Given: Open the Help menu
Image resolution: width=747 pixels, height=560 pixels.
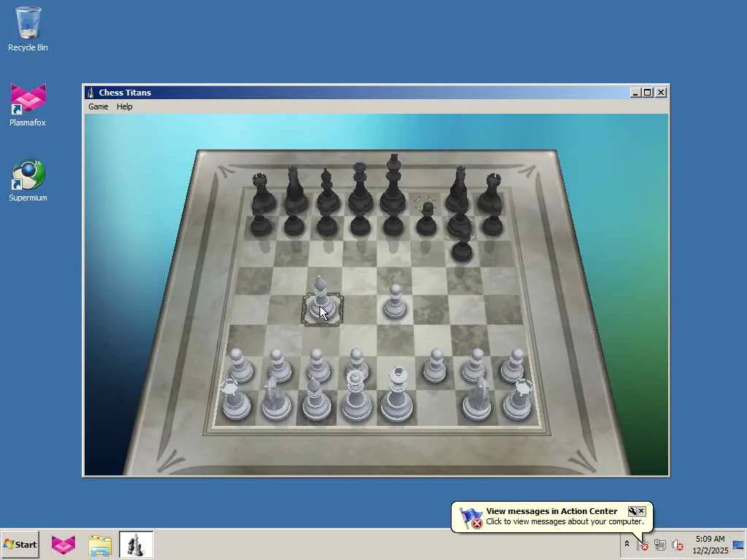Looking at the screenshot, I should [124, 106].
